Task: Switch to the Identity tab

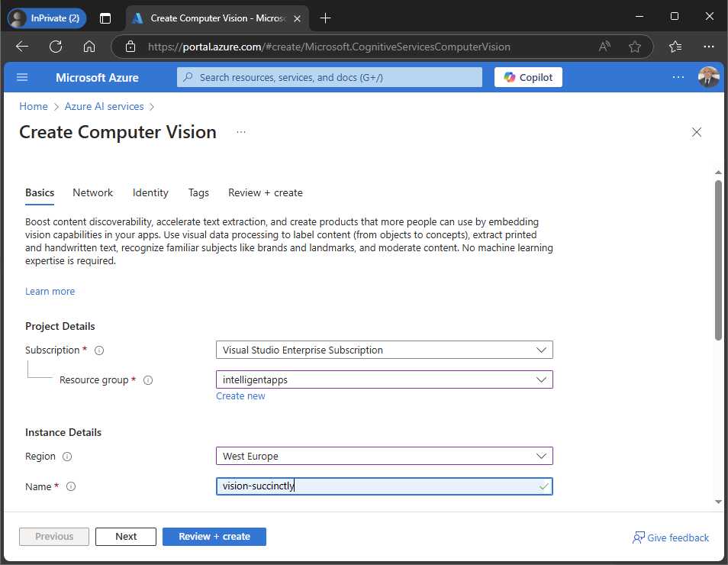Action: tap(150, 193)
